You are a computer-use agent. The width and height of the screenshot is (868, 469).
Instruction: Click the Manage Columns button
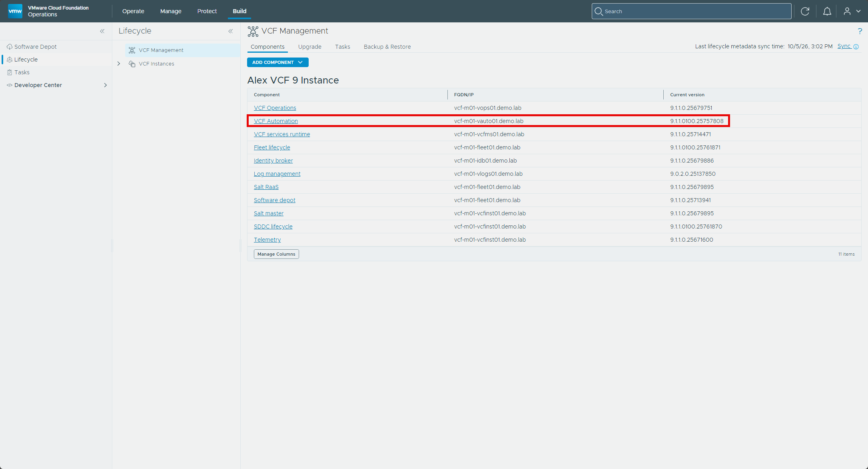pos(276,254)
